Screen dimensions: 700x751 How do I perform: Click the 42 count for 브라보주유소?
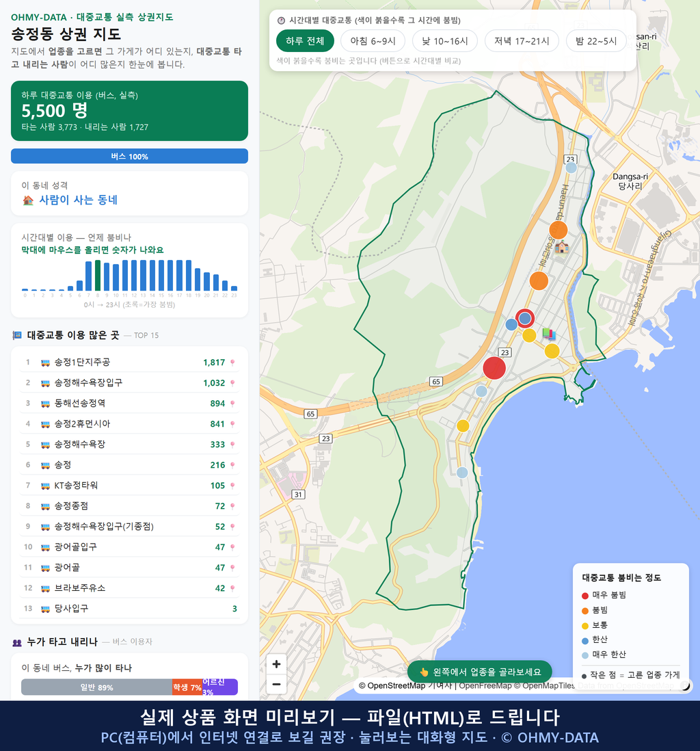pos(219,588)
